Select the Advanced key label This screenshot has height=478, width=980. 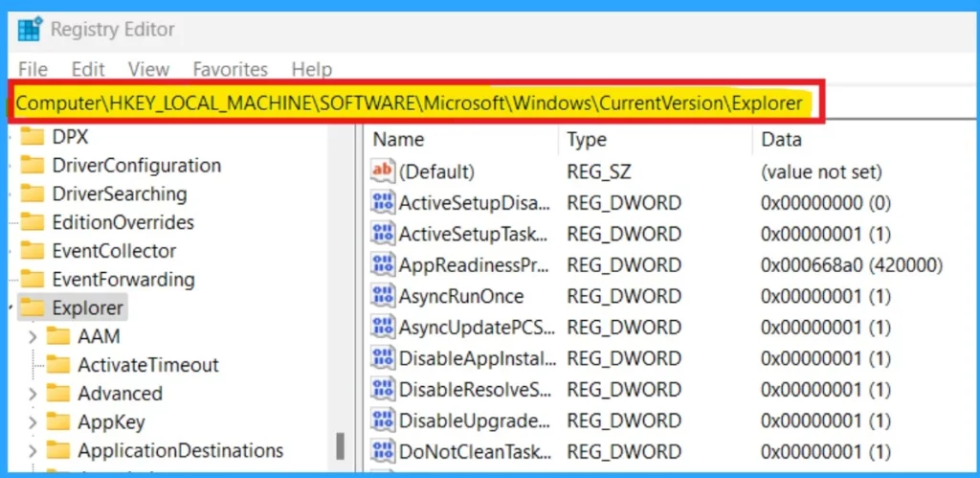pyautogui.click(x=120, y=394)
